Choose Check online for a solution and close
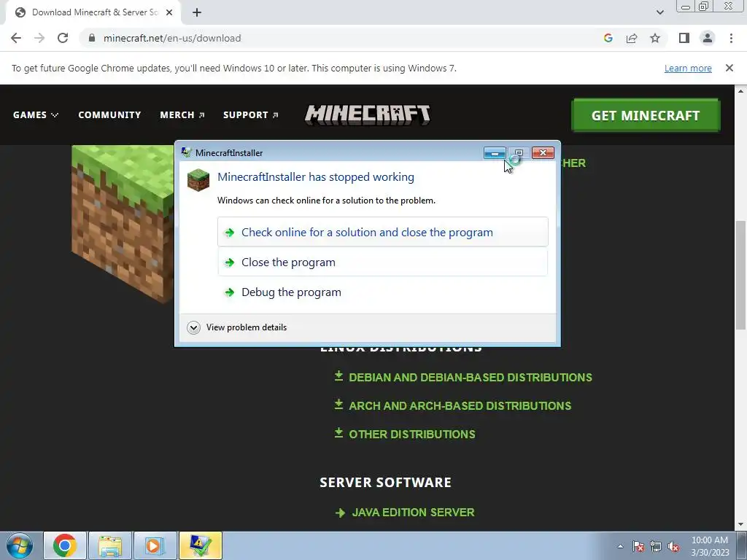This screenshot has width=747, height=560. (x=382, y=232)
